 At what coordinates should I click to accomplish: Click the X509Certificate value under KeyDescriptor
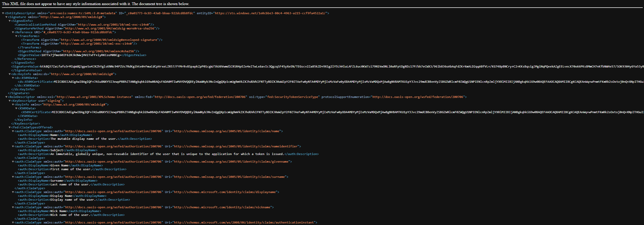(x=348, y=112)
